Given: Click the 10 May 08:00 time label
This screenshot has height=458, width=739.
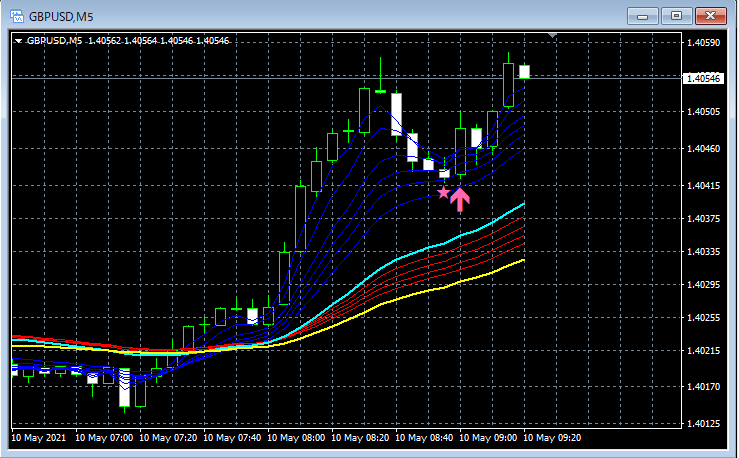Looking at the screenshot, I should pos(296,438).
